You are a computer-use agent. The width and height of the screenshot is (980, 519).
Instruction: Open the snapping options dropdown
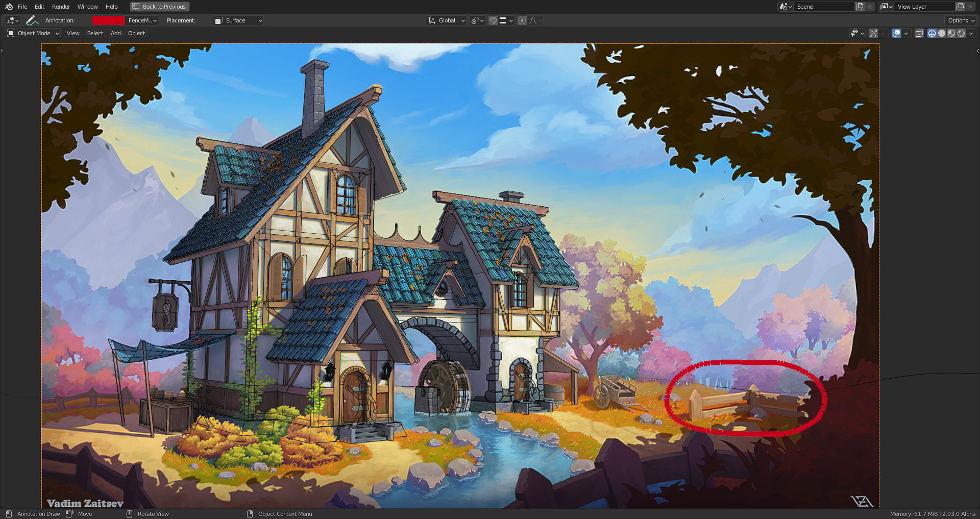[506, 20]
